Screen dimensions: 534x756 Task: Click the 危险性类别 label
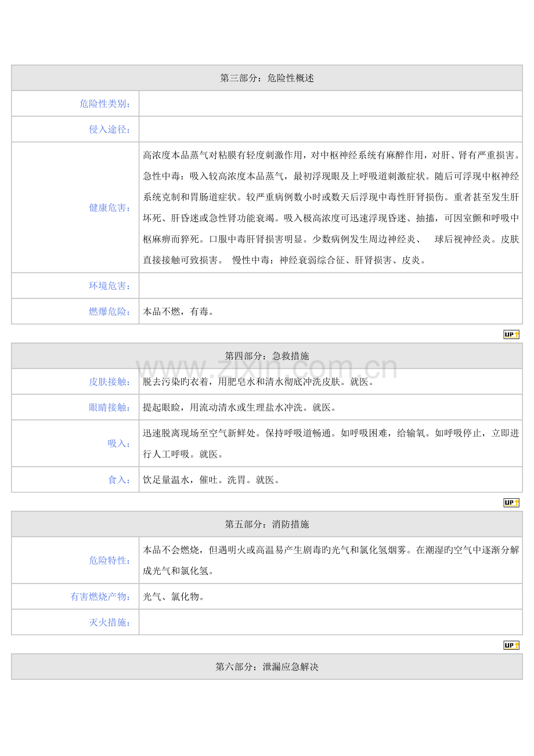[105, 104]
